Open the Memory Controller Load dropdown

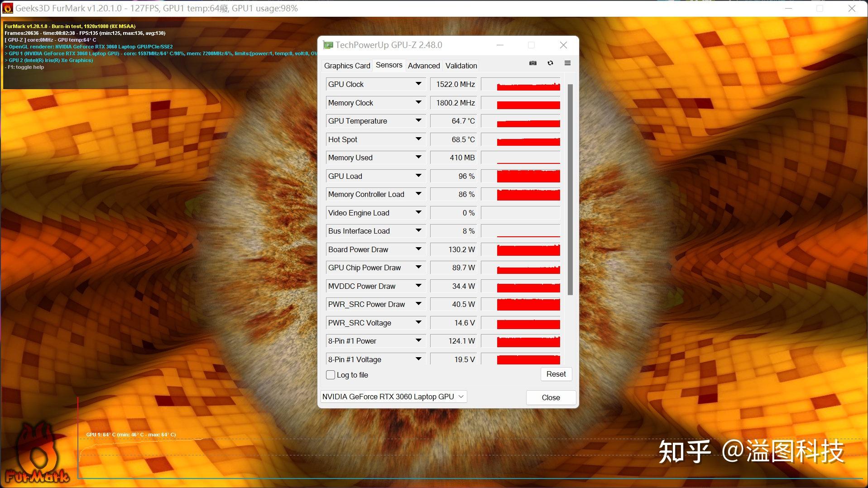tap(418, 194)
